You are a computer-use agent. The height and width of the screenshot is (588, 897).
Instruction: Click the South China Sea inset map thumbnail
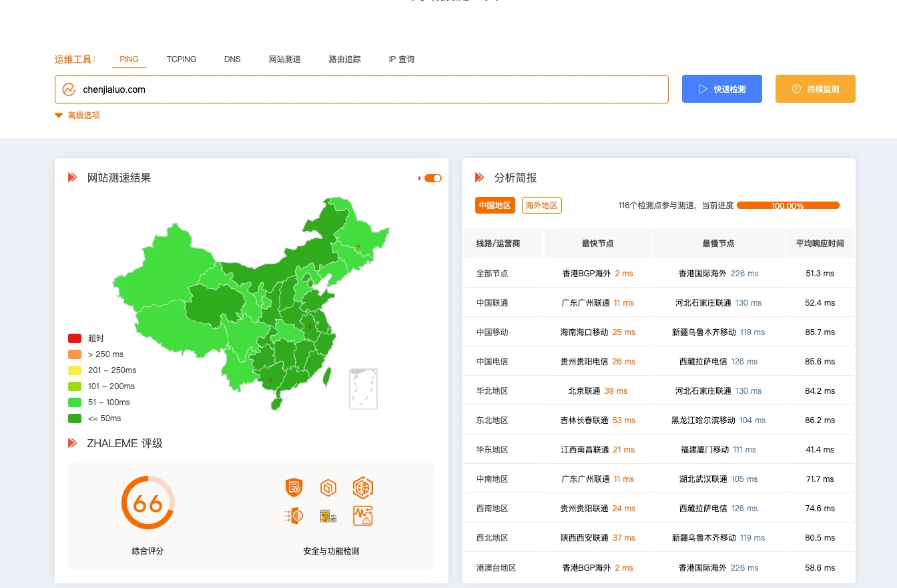364,388
